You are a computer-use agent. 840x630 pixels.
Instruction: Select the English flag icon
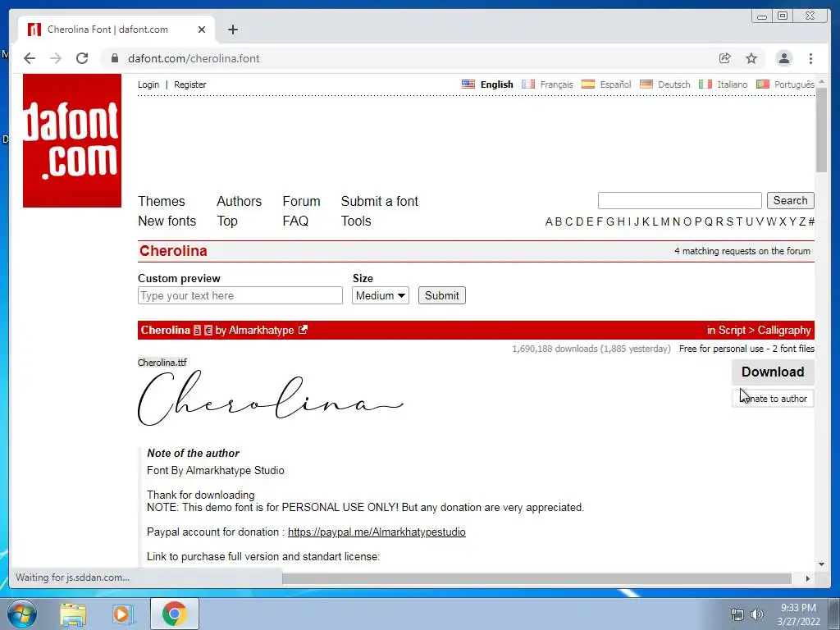(468, 84)
